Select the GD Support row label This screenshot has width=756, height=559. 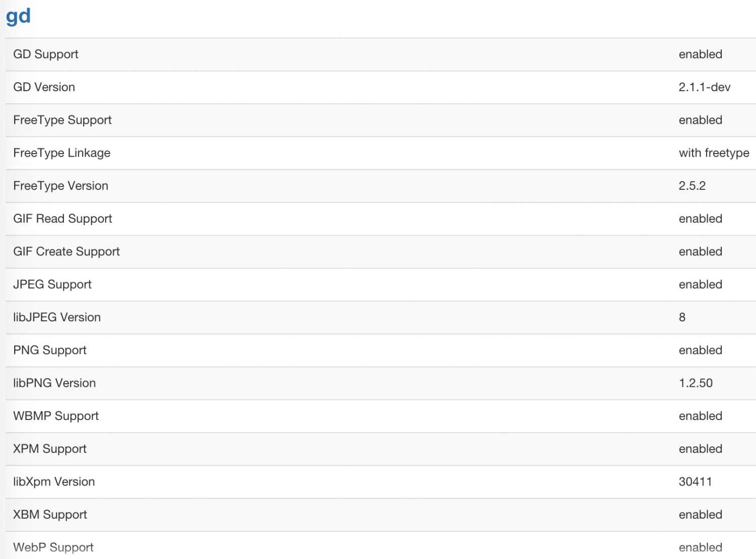coord(46,54)
